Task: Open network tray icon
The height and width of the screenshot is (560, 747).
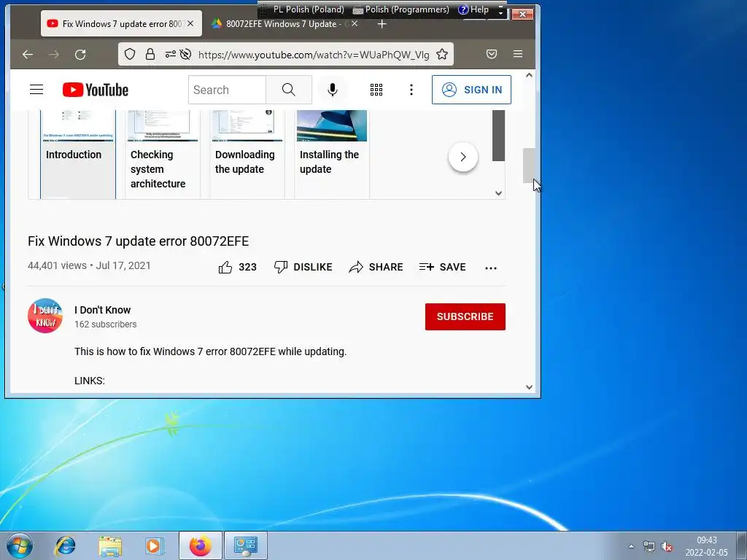Action: click(649, 546)
